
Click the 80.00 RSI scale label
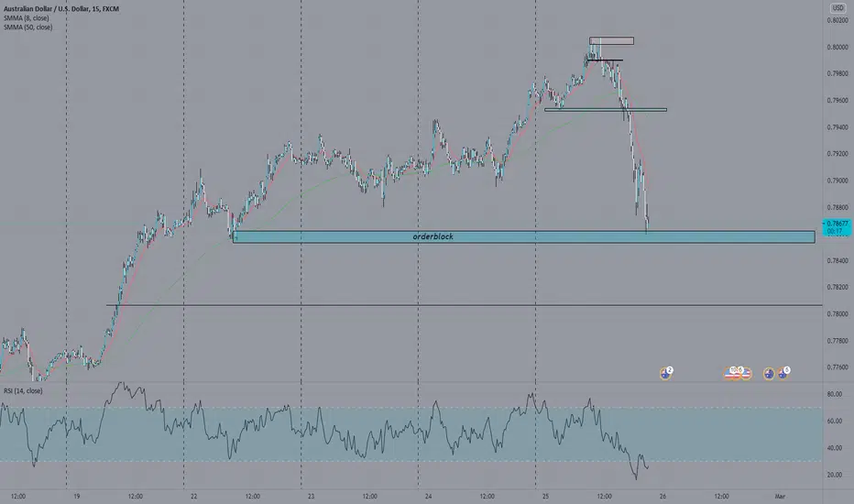click(x=835, y=394)
